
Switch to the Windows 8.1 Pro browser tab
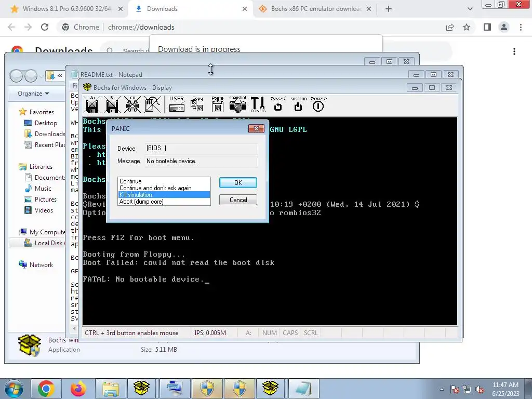66,9
